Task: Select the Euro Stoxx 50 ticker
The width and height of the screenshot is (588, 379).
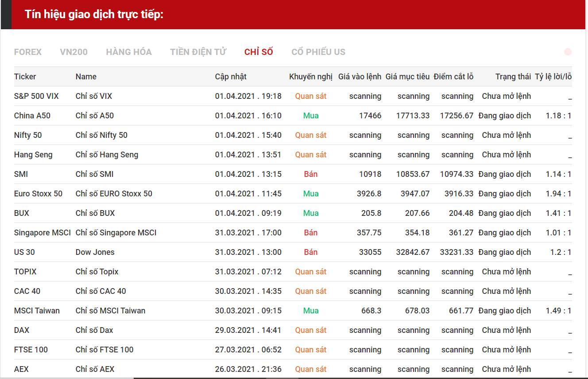Action: click(38, 194)
